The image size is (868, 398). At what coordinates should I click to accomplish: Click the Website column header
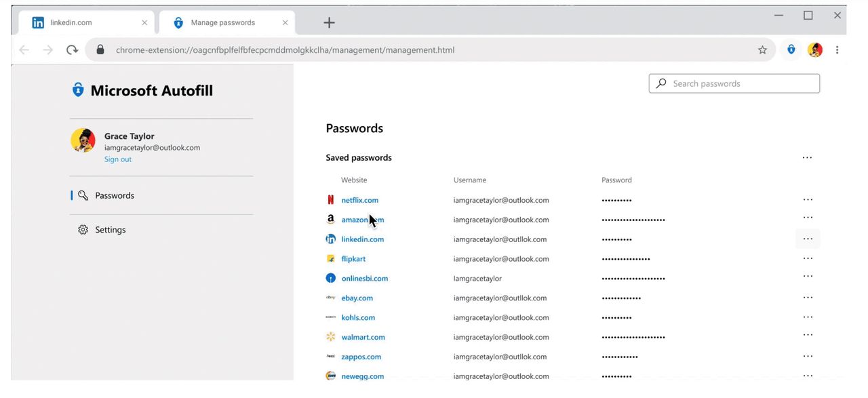[354, 180]
